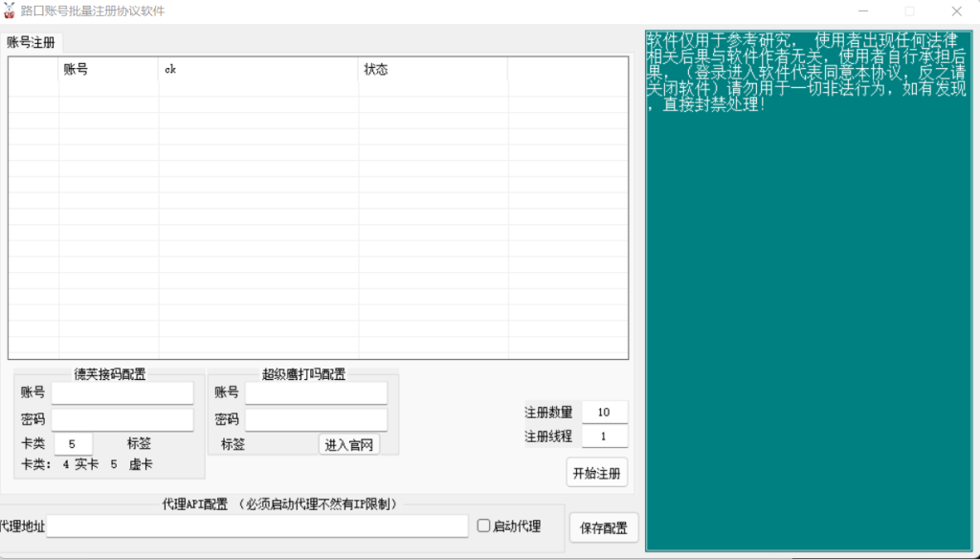Enable the 启动代理 checkbox
Screen dimensions: 980x559
point(483,525)
